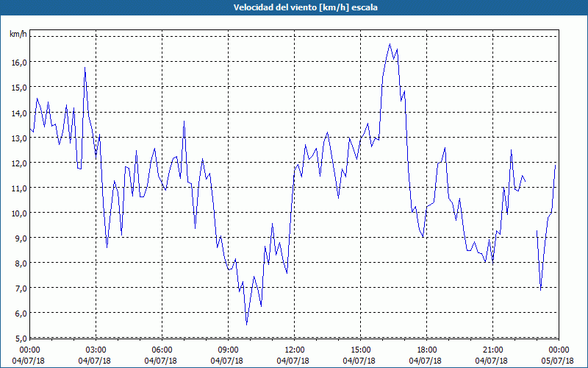Click the title 'Velocidad del viento [km/h] escala'

305,7
